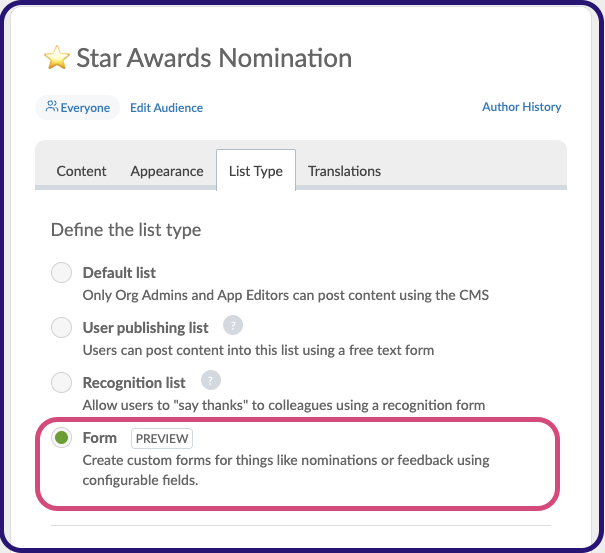
Task: Click the Default list label text
Action: [119, 272]
